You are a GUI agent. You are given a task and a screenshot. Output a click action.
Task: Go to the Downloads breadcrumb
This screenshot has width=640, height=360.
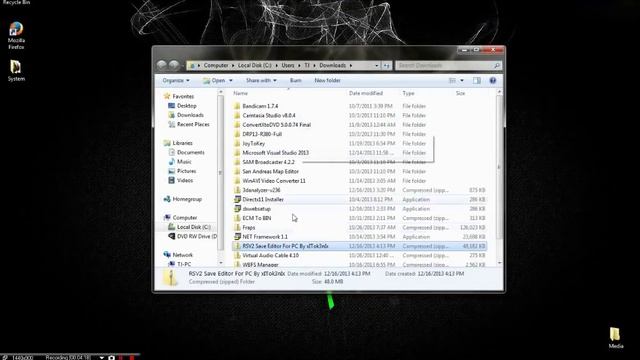(333, 65)
